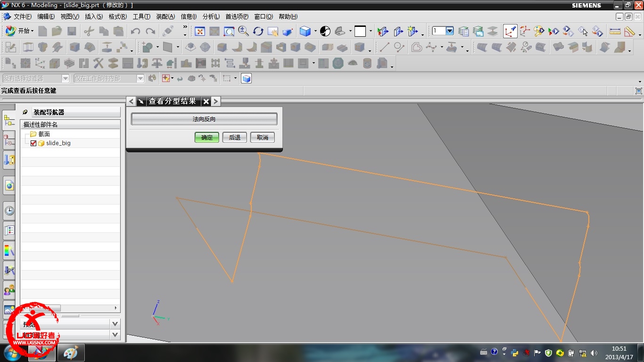Open the background color dropdown arrow
The image size is (644, 362).
(x=371, y=32)
